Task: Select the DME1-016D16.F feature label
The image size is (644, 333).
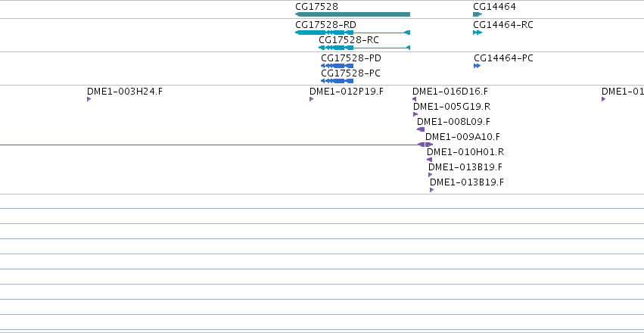Action: 450,91
